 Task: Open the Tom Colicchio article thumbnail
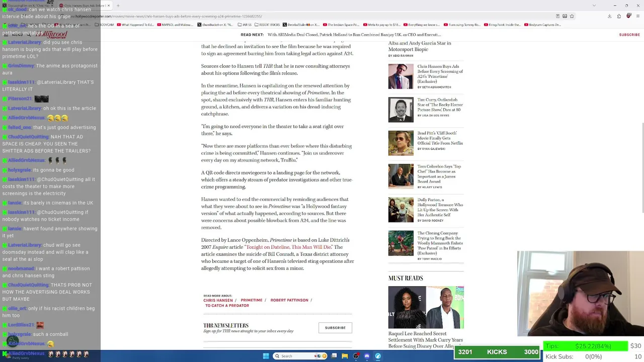pos(401,176)
